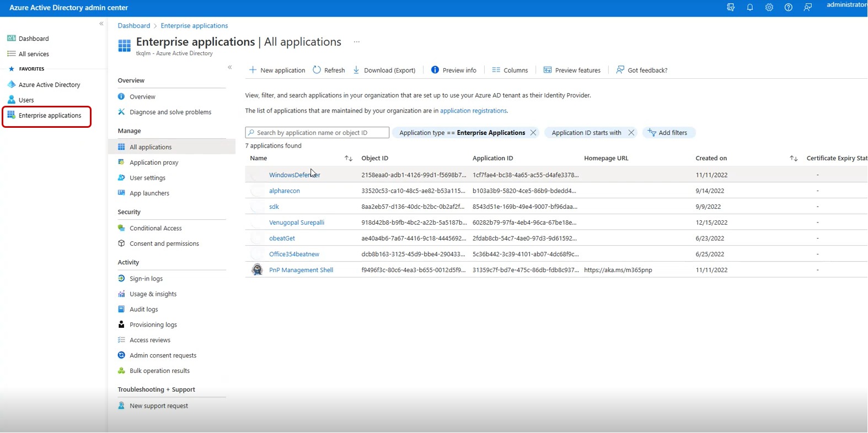Open the sdk application
The height and width of the screenshot is (433, 868).
pyautogui.click(x=274, y=207)
